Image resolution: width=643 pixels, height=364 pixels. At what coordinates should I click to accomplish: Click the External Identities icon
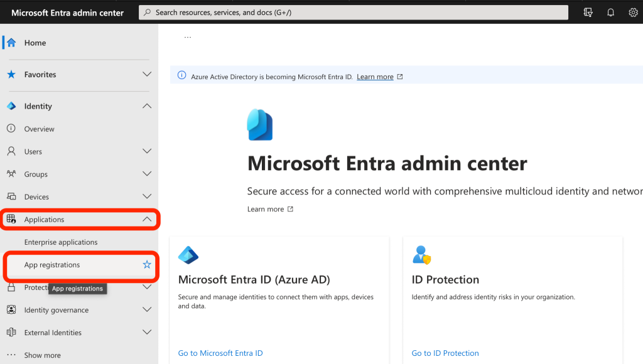pos(11,333)
